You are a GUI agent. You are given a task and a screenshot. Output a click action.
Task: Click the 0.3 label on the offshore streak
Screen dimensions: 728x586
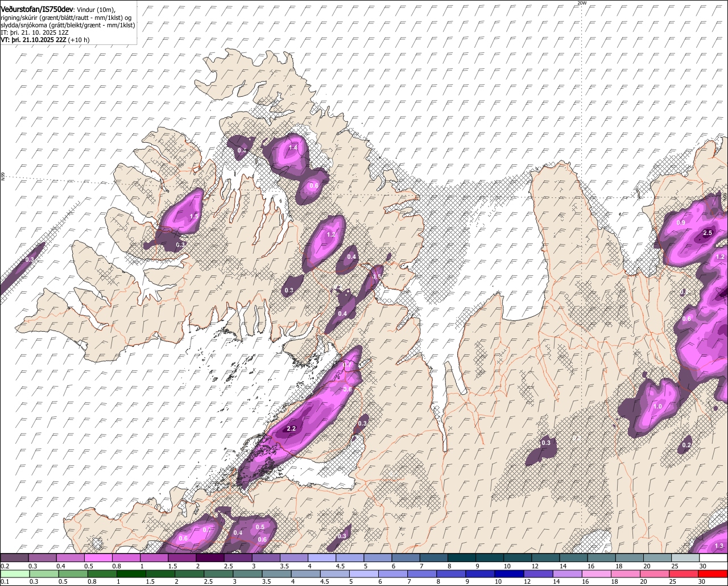point(30,259)
